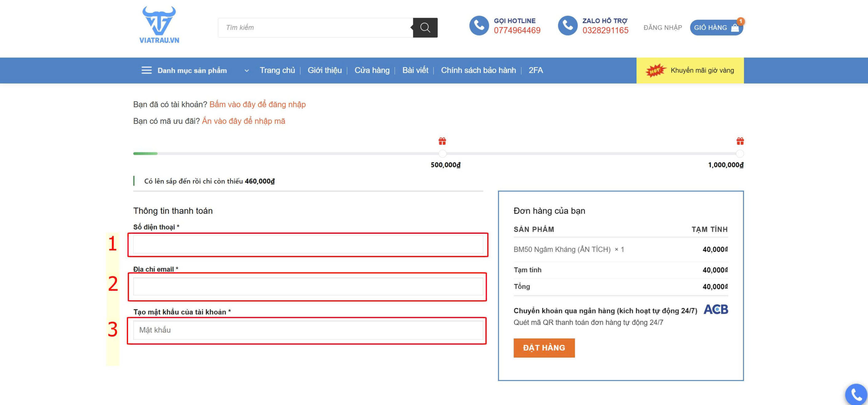Focus the Số điện thoại field
This screenshot has height=405, width=868.
pos(308,245)
